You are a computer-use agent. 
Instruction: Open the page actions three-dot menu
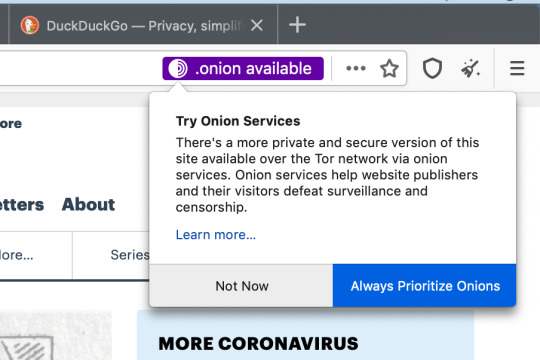pyautogui.click(x=356, y=68)
